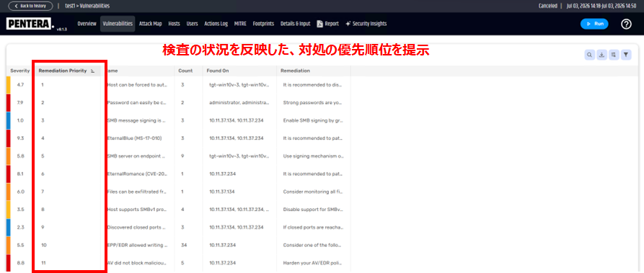Open the MITRE tab
644x273 pixels.
(x=240, y=24)
